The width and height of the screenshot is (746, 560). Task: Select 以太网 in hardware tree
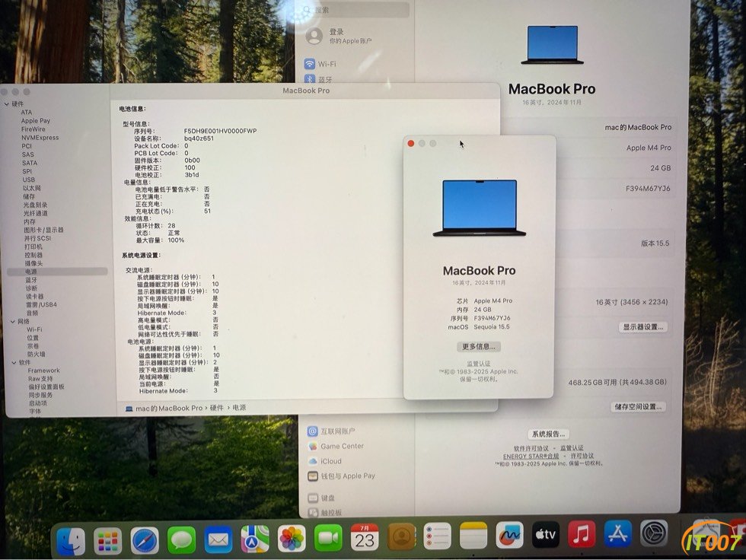[x=32, y=188]
